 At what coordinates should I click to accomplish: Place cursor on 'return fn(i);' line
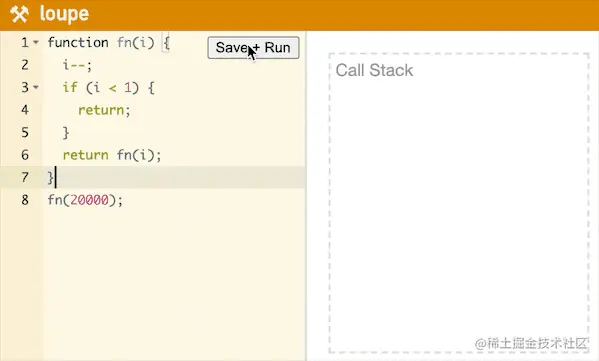112,155
